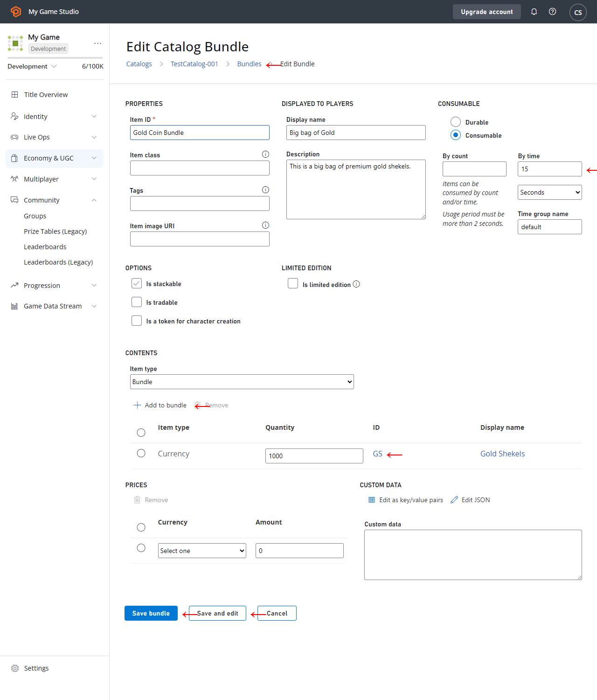The height and width of the screenshot is (700, 597).
Task: Open the Item type Bundle dropdown
Action: [242, 382]
